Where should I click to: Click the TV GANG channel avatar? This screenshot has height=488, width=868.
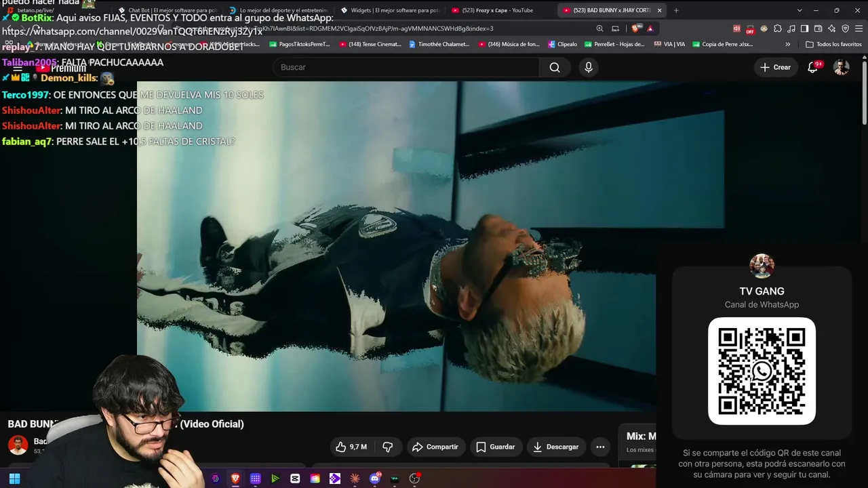pyautogui.click(x=762, y=266)
